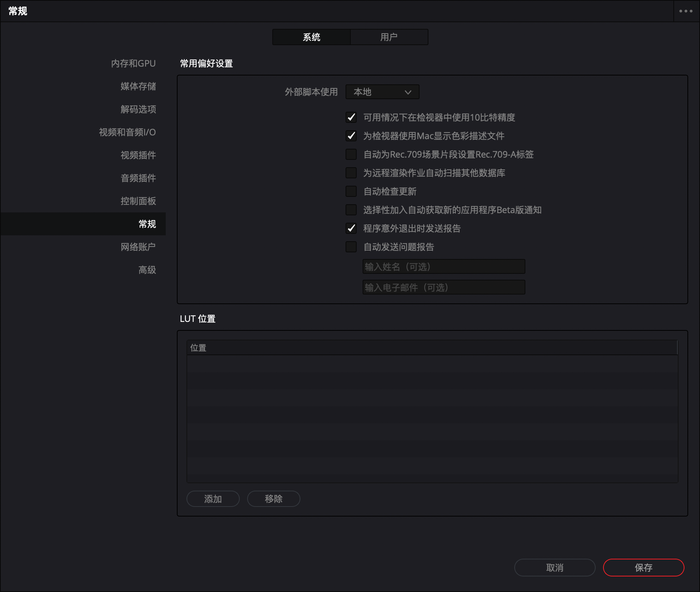Enable the Rec.709-A标签 checkbox
The width and height of the screenshot is (700, 592).
coord(351,154)
